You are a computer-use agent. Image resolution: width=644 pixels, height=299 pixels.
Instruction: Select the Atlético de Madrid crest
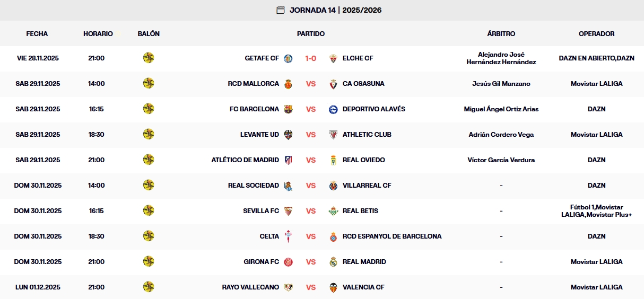[x=288, y=160]
